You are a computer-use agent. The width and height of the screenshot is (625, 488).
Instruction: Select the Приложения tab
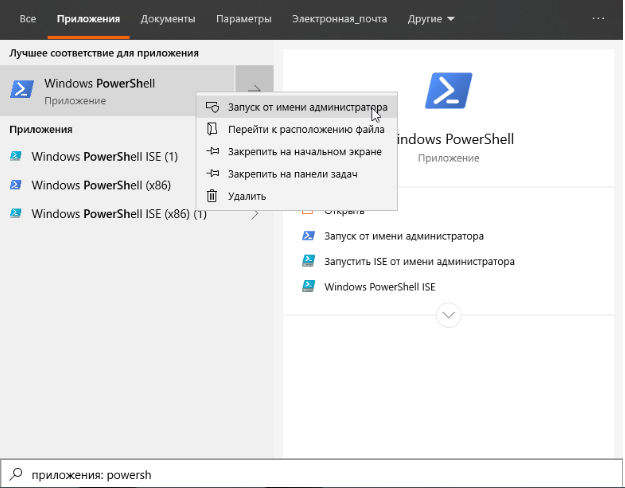(88, 19)
